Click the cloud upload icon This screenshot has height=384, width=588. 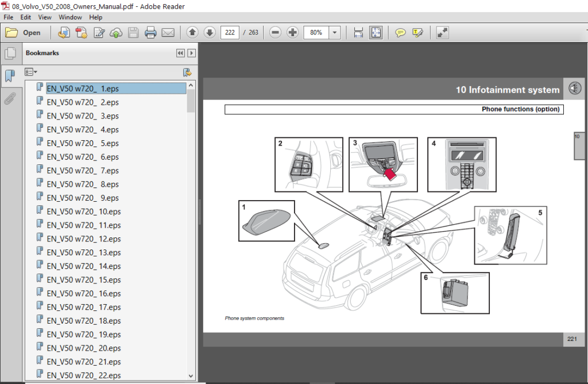(116, 33)
